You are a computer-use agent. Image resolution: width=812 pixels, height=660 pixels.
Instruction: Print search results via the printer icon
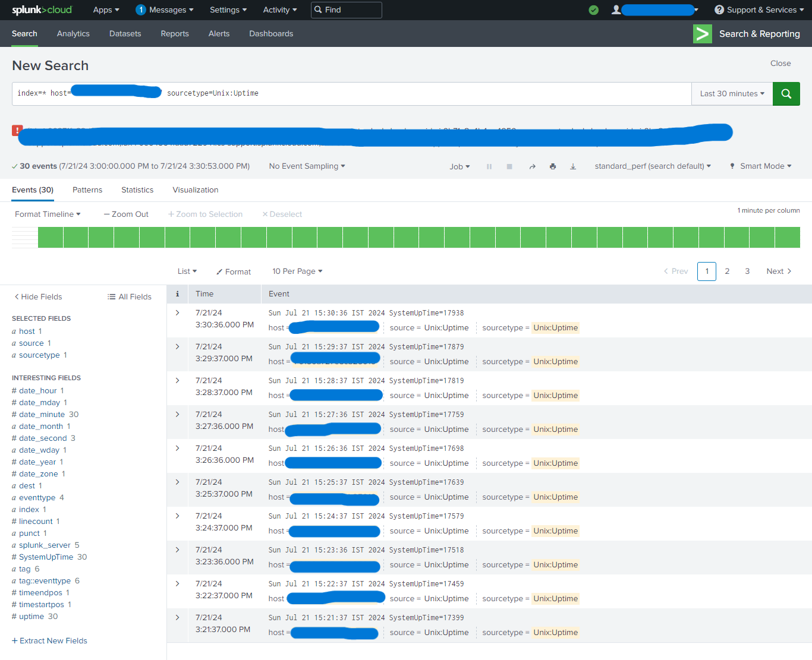[552, 166]
